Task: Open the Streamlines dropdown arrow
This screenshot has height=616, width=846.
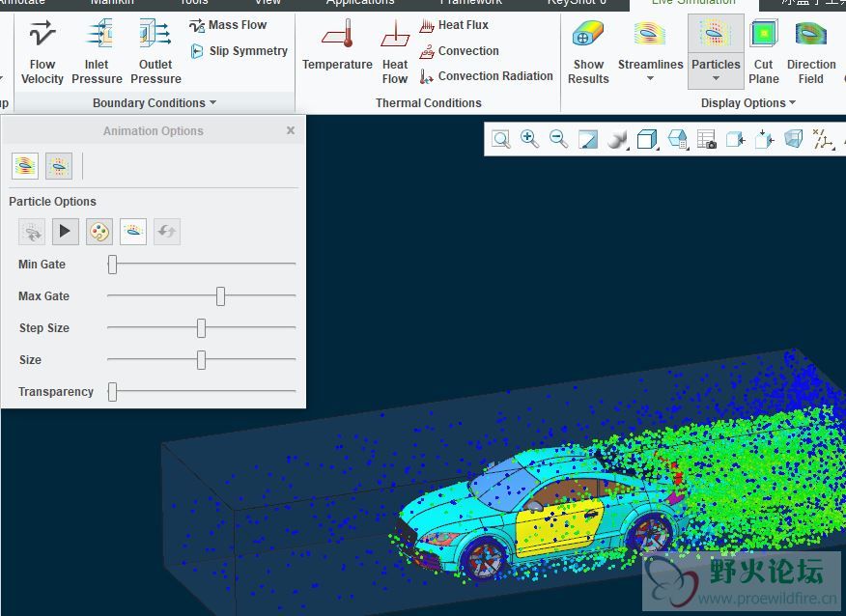Action: pos(650,79)
